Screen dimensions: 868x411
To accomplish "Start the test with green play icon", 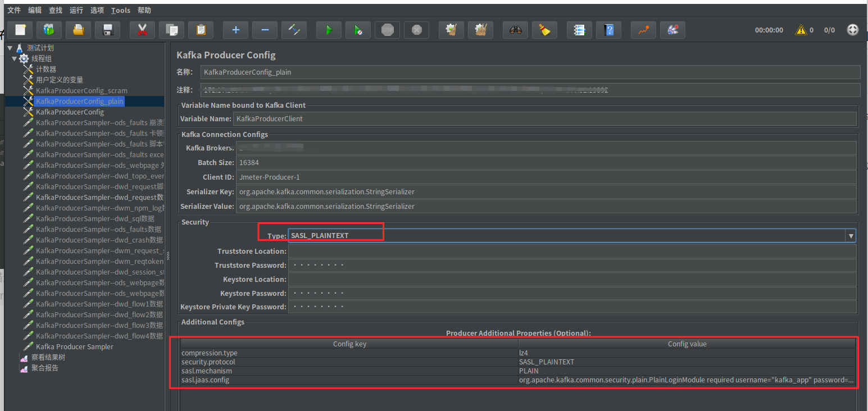I will coord(329,30).
